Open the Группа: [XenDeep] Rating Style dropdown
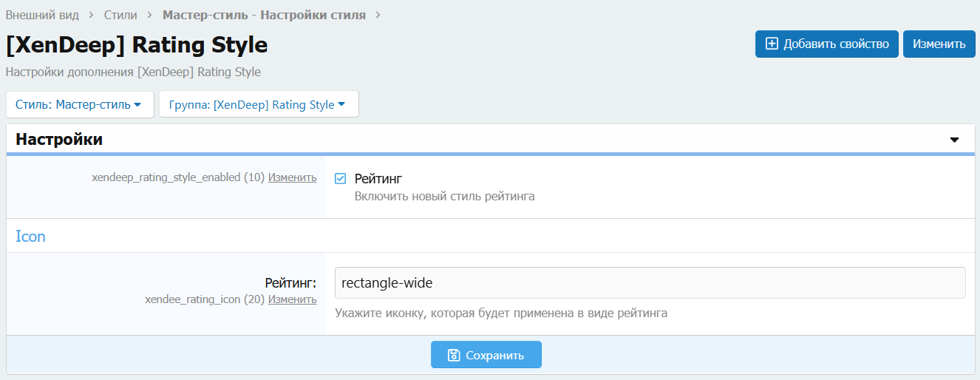This screenshot has width=980, height=380. pyautogui.click(x=258, y=105)
